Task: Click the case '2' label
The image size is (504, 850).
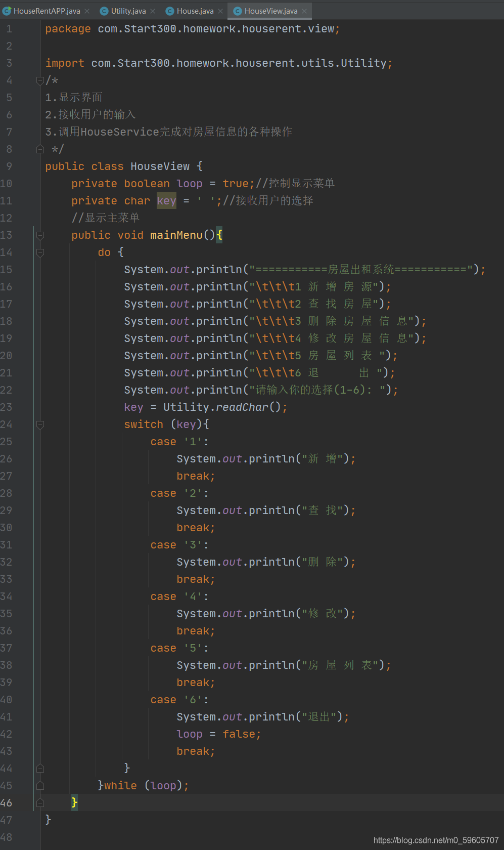Action: [x=179, y=493]
